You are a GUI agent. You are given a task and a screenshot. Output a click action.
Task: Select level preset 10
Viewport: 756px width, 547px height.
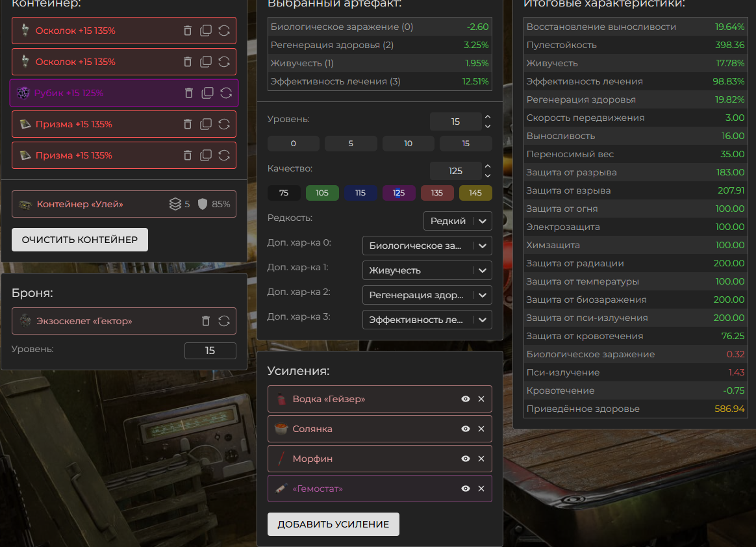pos(408,144)
